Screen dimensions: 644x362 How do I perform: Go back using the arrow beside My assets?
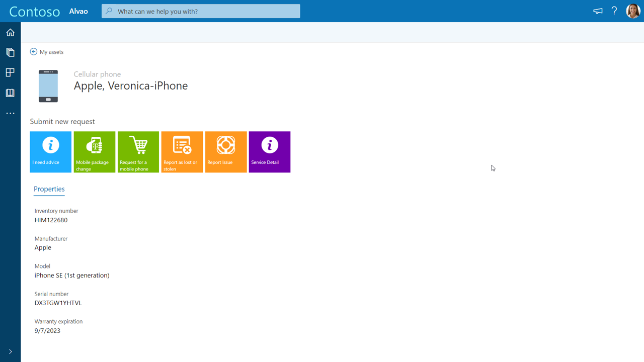point(33,52)
